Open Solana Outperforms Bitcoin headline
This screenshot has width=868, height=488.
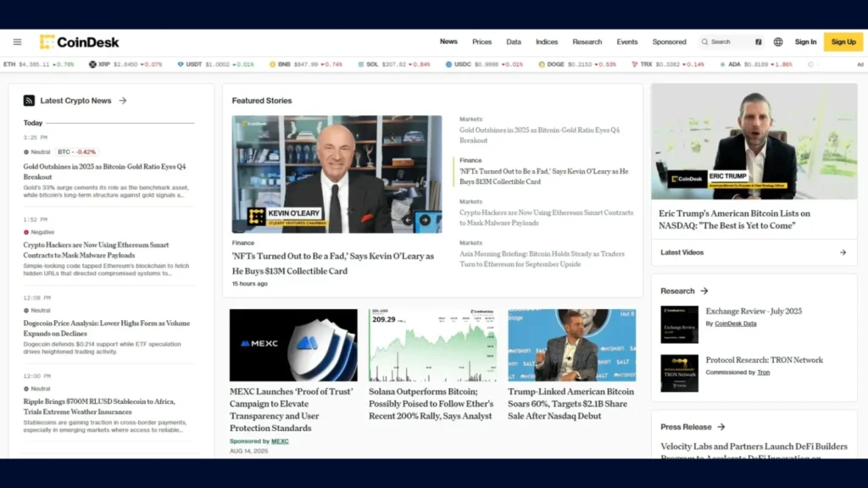pos(431,404)
